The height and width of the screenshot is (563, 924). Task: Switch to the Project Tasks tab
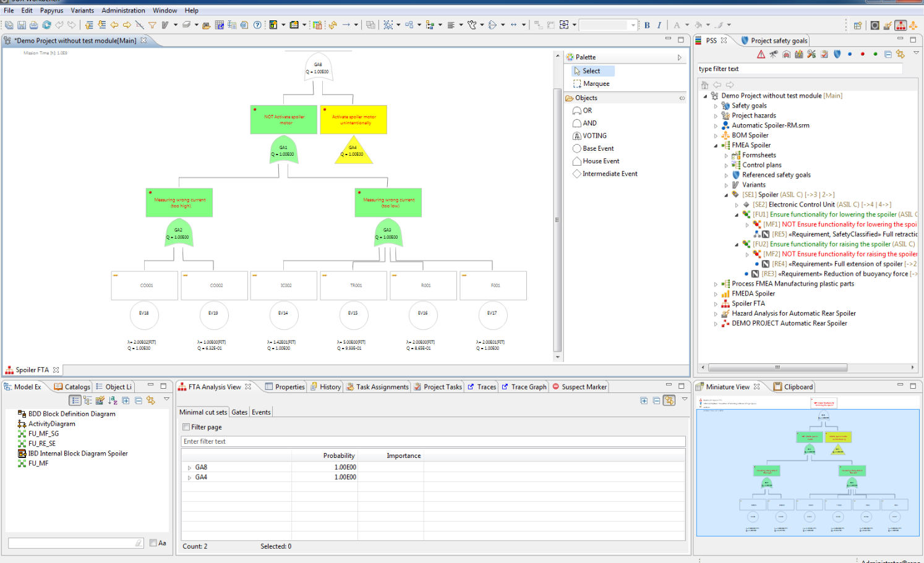tap(442, 387)
